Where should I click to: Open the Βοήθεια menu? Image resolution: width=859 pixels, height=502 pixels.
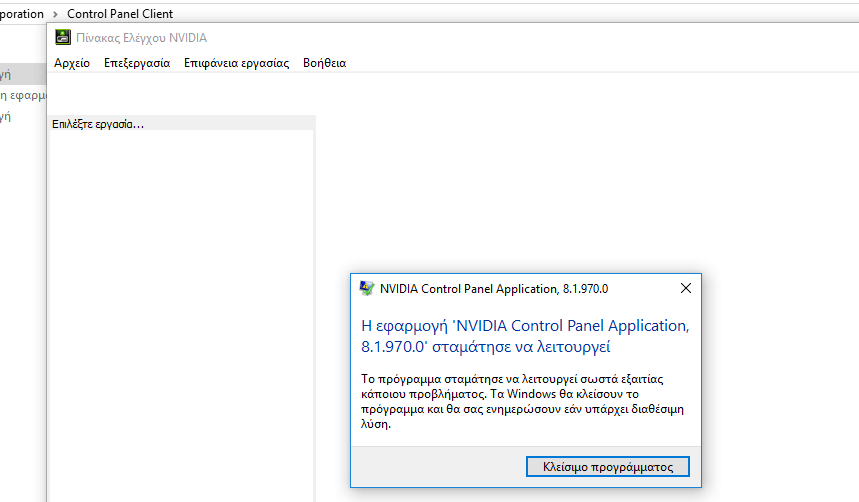click(324, 63)
